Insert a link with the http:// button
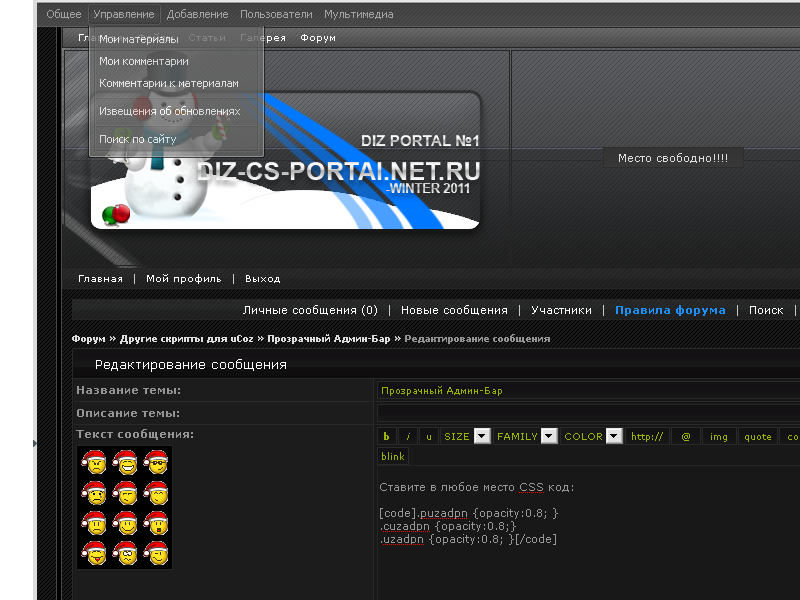This screenshot has height=600, width=800. pyautogui.click(x=647, y=436)
